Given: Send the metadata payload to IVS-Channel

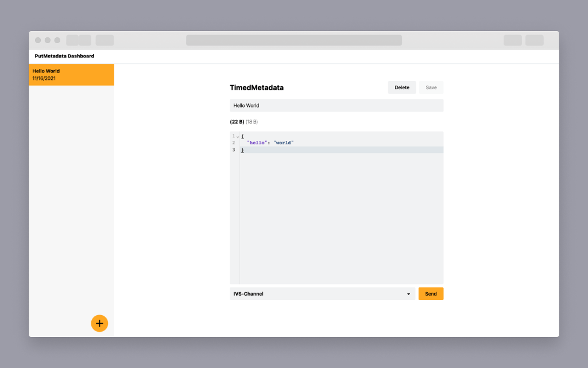Looking at the screenshot, I should [x=431, y=293].
